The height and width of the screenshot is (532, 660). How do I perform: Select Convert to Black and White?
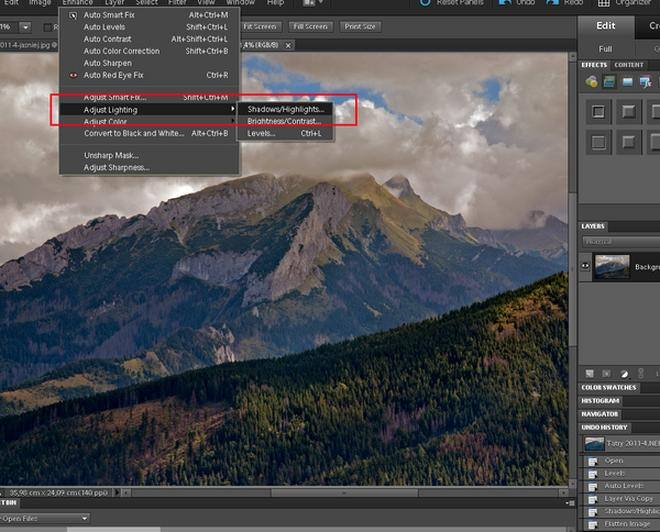[x=149, y=133]
